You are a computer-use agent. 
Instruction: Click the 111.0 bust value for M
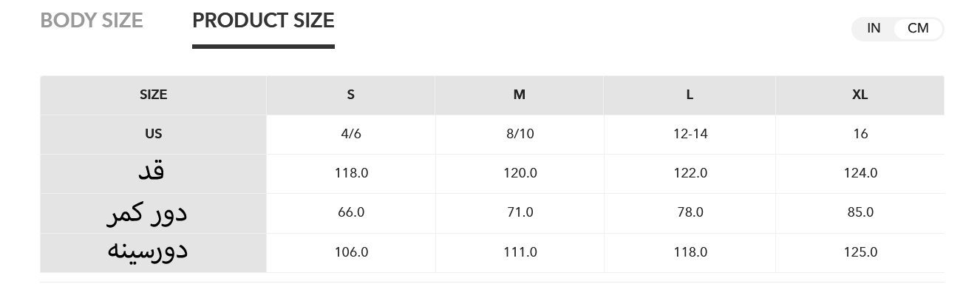coord(520,252)
